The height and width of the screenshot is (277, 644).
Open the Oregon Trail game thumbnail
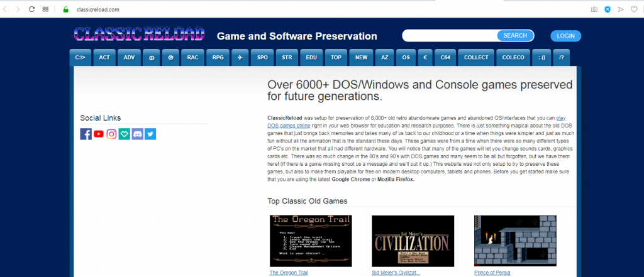click(x=311, y=241)
